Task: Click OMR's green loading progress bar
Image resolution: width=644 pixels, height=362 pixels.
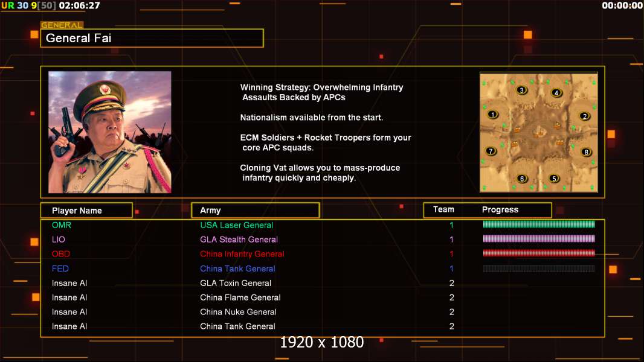Action: 539,224
